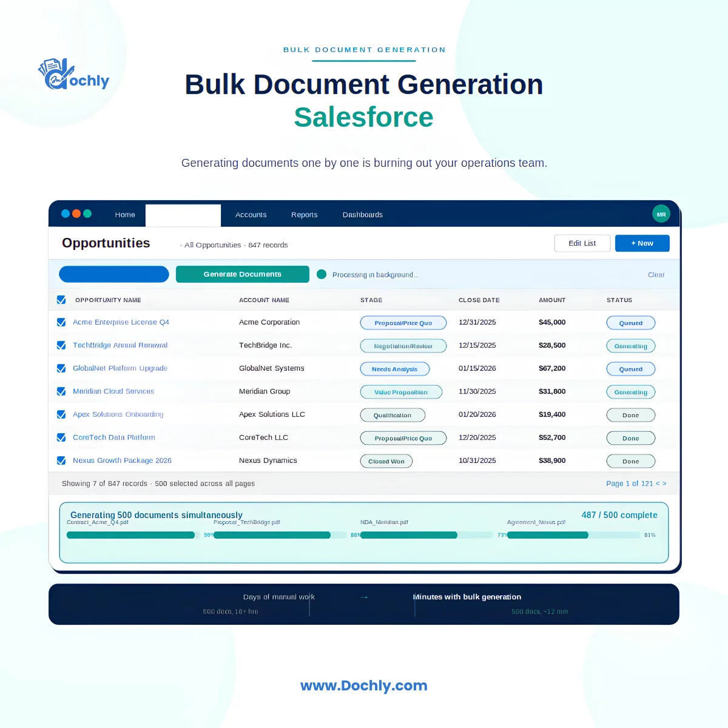Click the Generating status for TechBridge row

631,346
